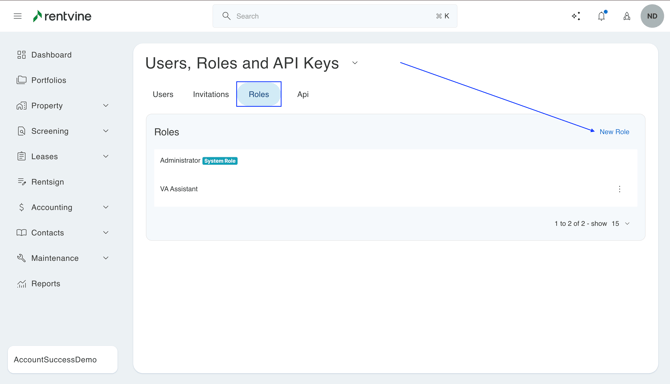Click the sparkle assistant icon in header
The width and height of the screenshot is (670, 384).
click(x=576, y=16)
